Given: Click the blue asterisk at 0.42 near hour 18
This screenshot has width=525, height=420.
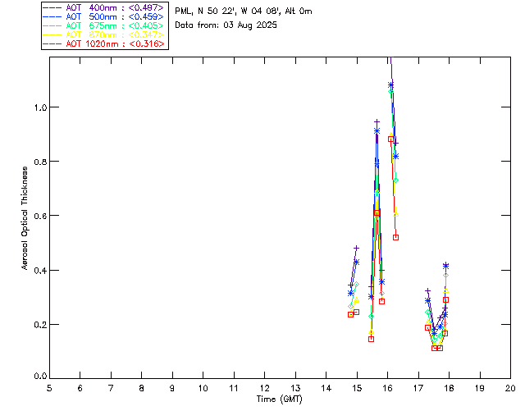Looking at the screenshot, I should pos(445,265).
